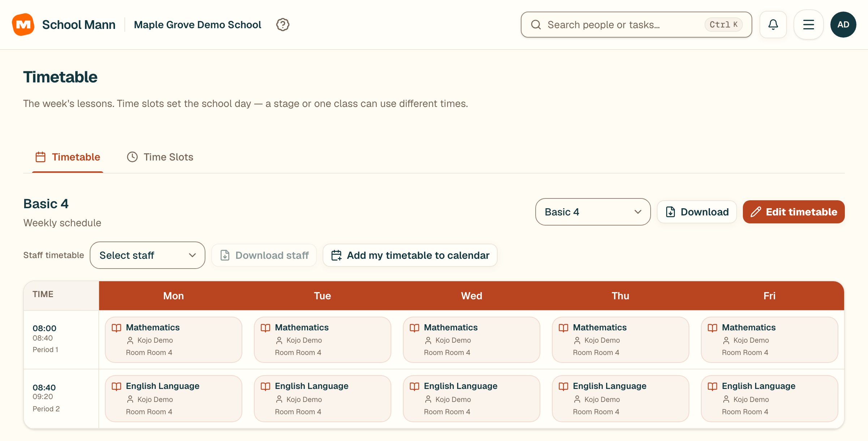Switch to the Time Slots tab
This screenshot has width=868, height=441.
coord(160,157)
